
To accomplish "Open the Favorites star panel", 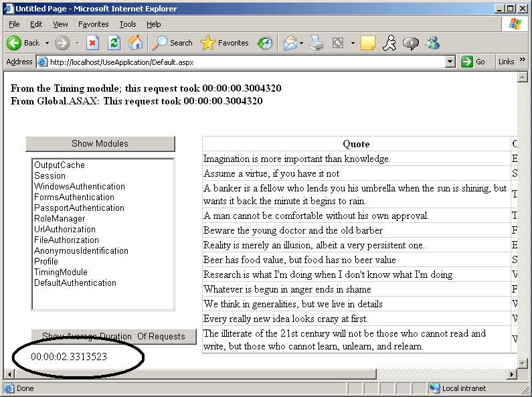I will tap(226, 43).
